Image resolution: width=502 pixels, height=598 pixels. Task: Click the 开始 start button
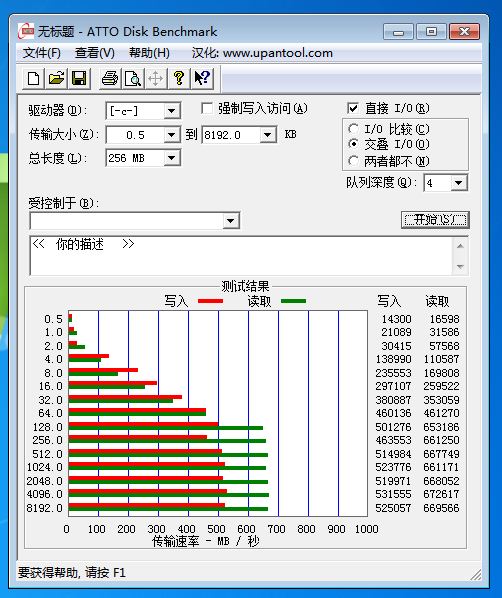pyautogui.click(x=435, y=220)
